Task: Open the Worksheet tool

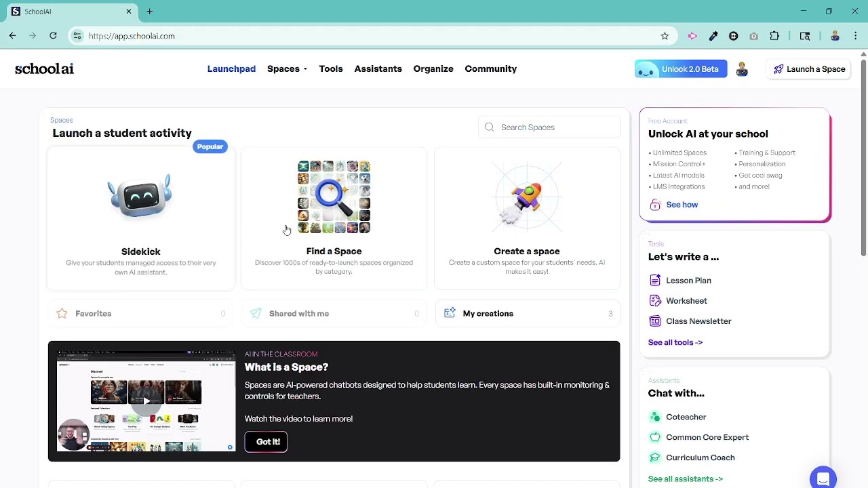Action: (686, 301)
